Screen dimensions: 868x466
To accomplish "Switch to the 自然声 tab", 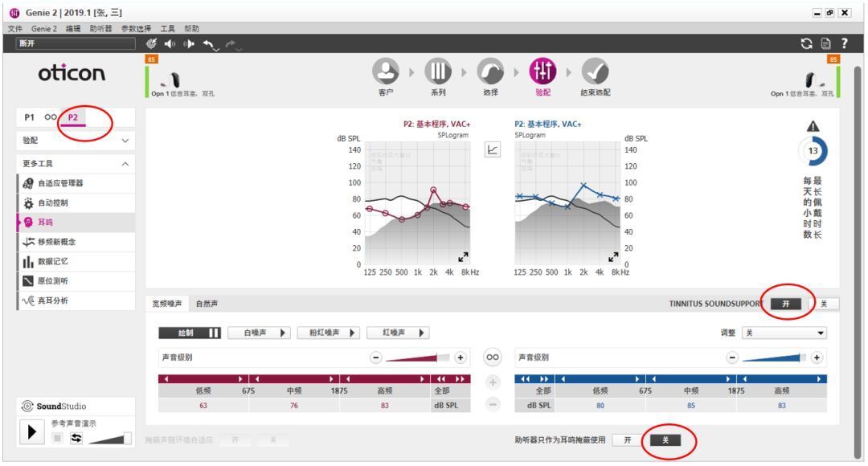I will coord(207,303).
